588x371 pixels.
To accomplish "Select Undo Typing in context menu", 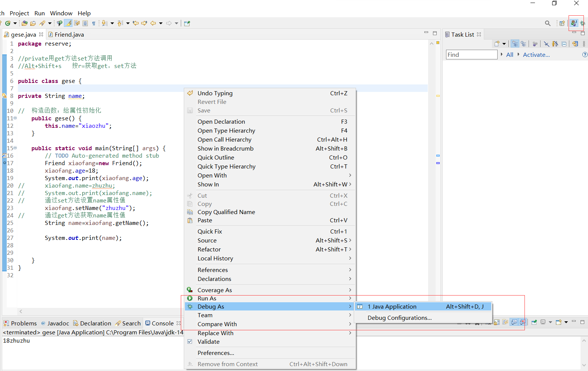I will (x=270, y=93).
